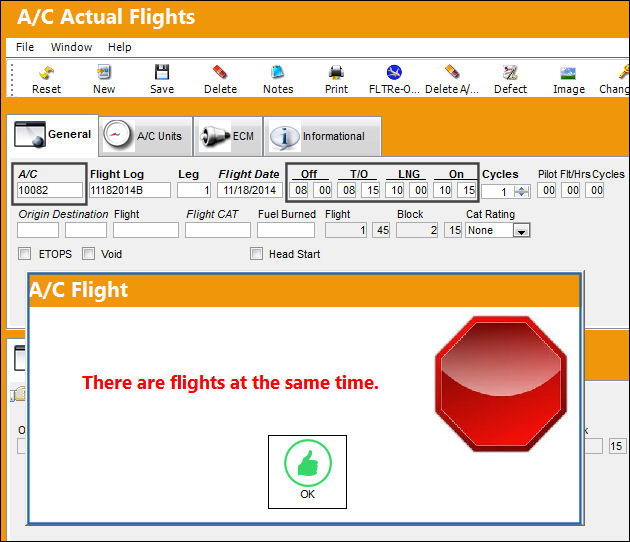This screenshot has height=542, width=630.
Task: Click the second Pilot Flt/Hrs field
Action: pos(571,190)
